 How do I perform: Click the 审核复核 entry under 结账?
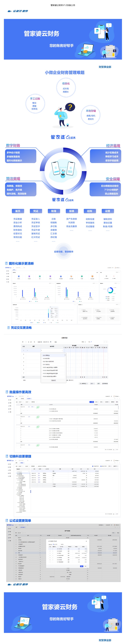[90, 223]
